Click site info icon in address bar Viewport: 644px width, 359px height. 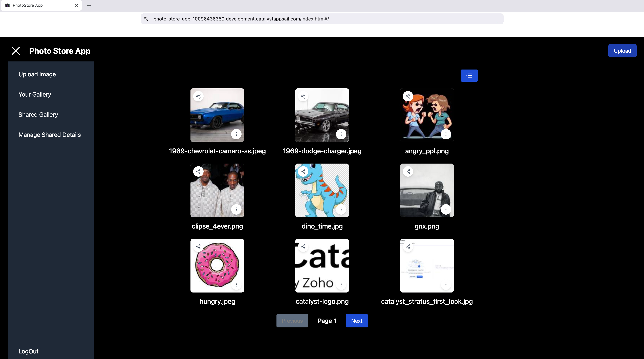click(146, 19)
